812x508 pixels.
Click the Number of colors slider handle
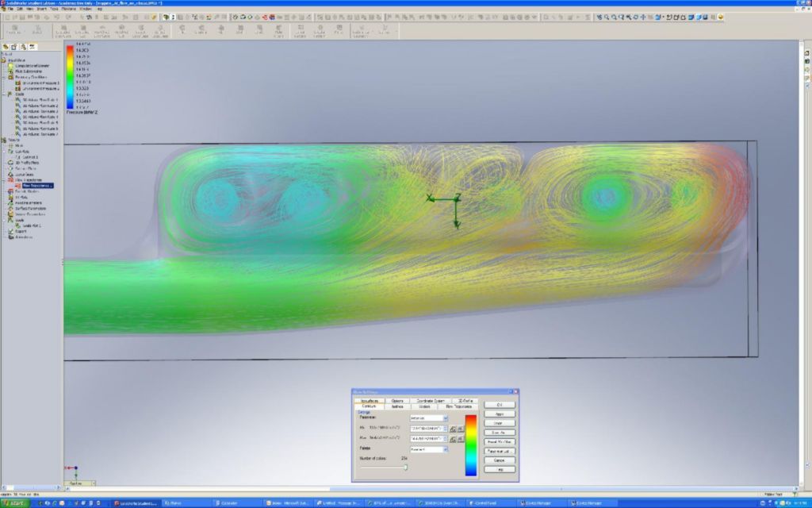coord(405,468)
